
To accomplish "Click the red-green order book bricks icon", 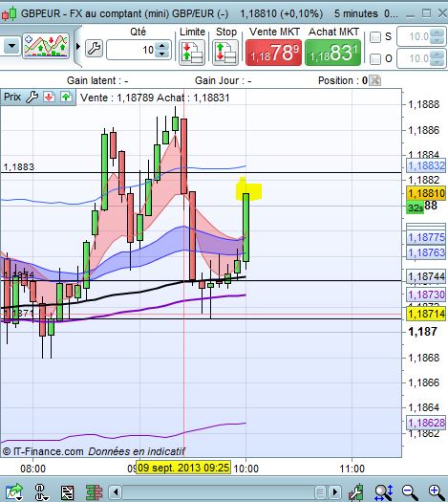I will (94, 492).
